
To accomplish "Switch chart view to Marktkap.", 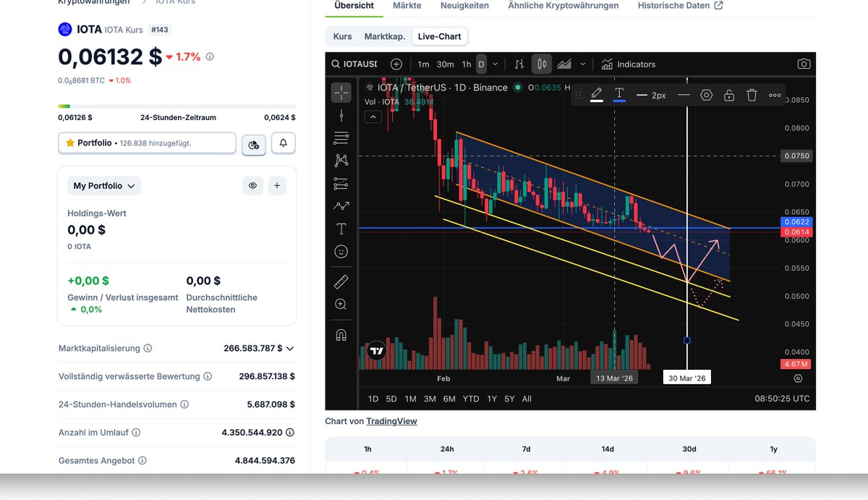I will (385, 36).
